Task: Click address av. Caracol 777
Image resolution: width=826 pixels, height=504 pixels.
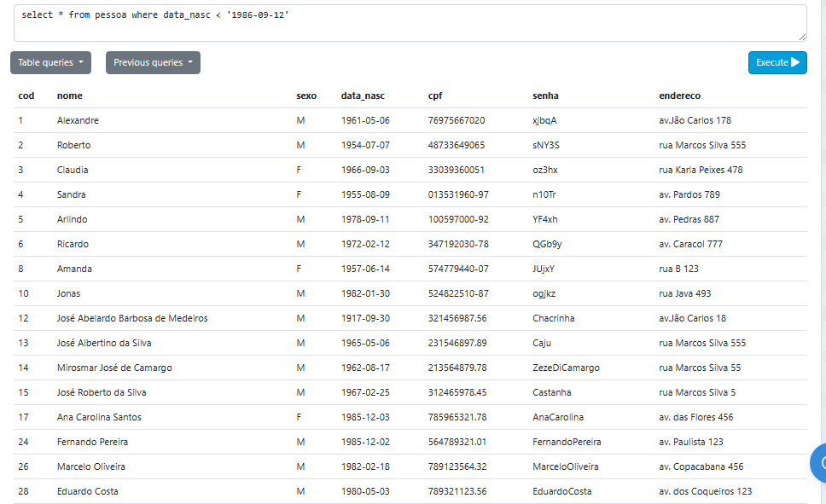Action: click(690, 245)
